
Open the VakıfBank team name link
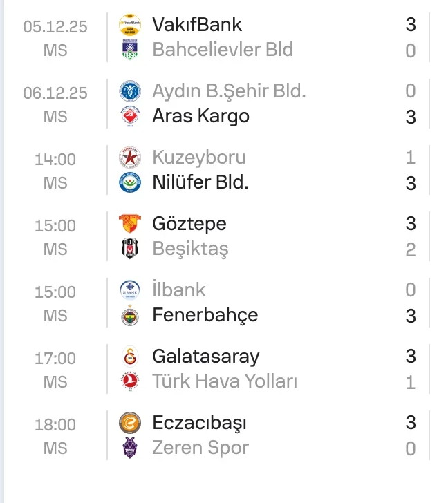click(197, 25)
